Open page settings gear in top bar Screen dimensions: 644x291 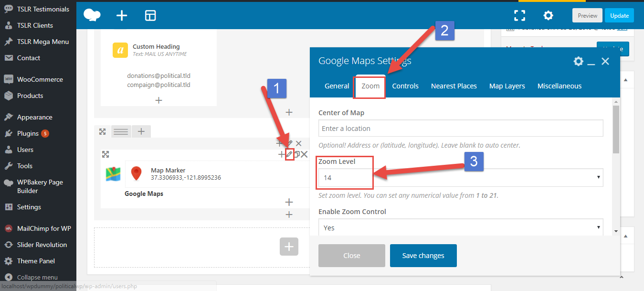pos(548,15)
